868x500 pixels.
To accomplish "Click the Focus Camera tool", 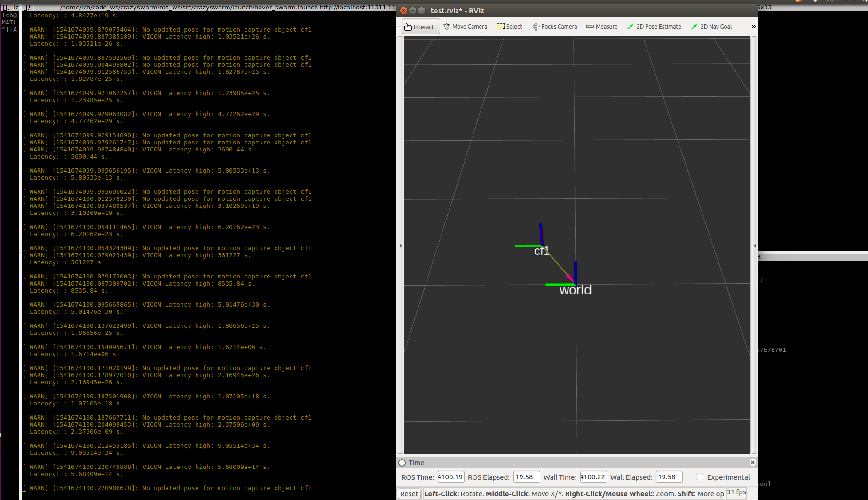I will click(554, 26).
